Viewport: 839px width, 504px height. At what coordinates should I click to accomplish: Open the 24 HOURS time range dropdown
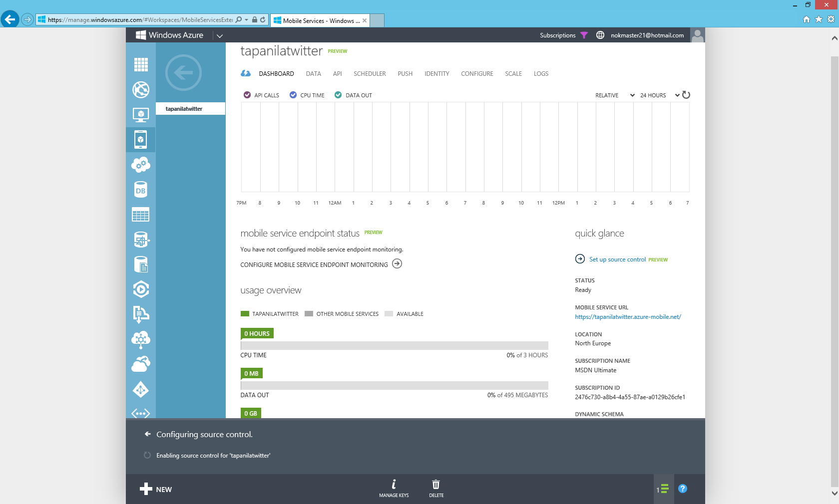[660, 95]
